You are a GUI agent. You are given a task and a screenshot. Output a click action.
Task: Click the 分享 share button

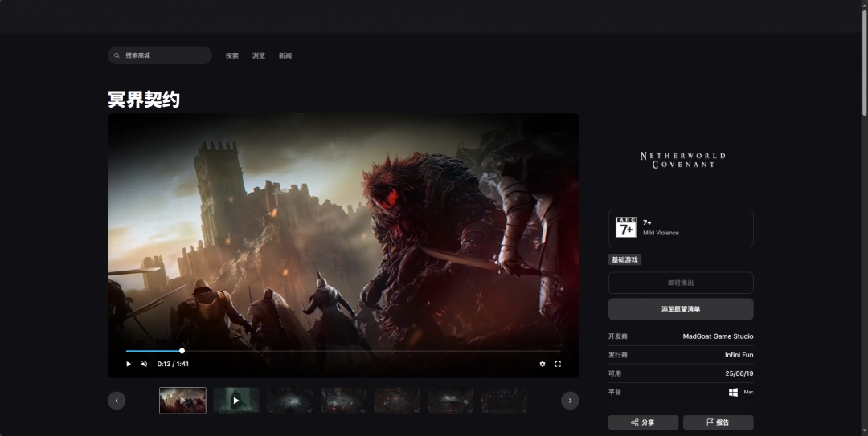[x=643, y=422]
